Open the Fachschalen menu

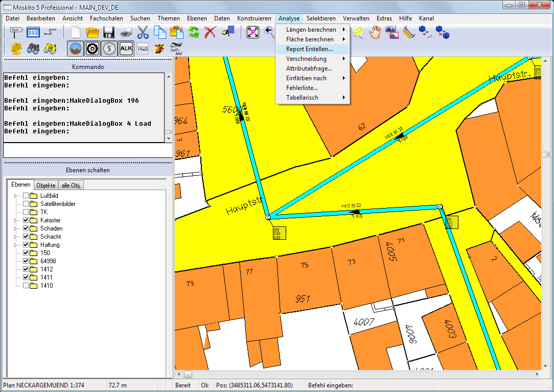coord(106,18)
